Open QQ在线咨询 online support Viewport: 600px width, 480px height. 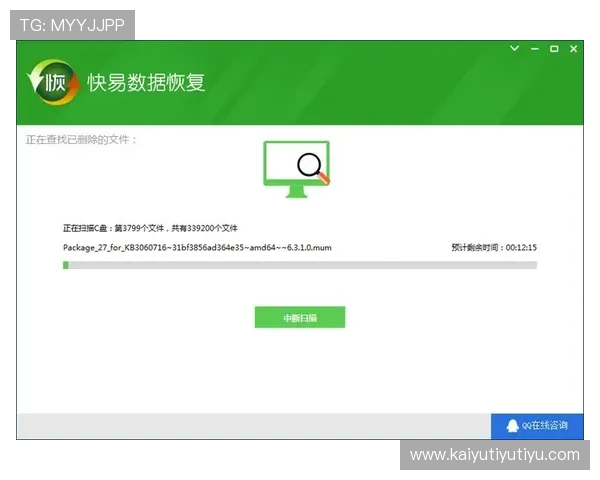pos(537,426)
